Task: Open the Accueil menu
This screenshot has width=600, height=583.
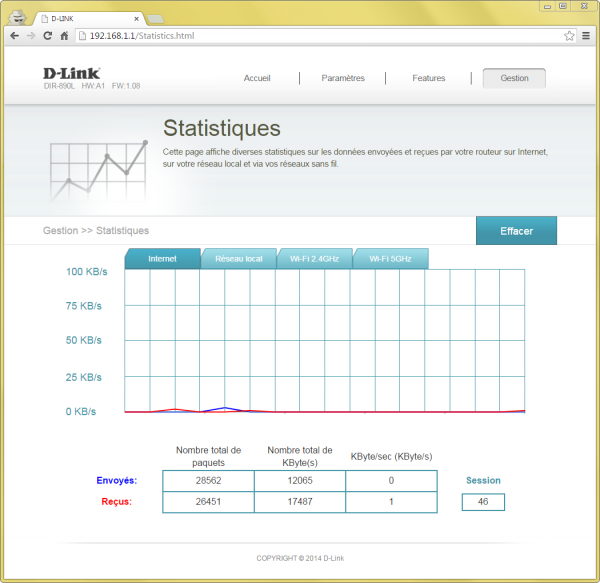Action: [x=257, y=78]
